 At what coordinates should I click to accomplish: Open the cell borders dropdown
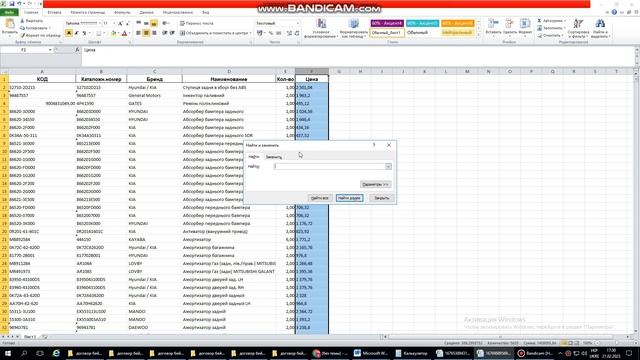coord(104,33)
